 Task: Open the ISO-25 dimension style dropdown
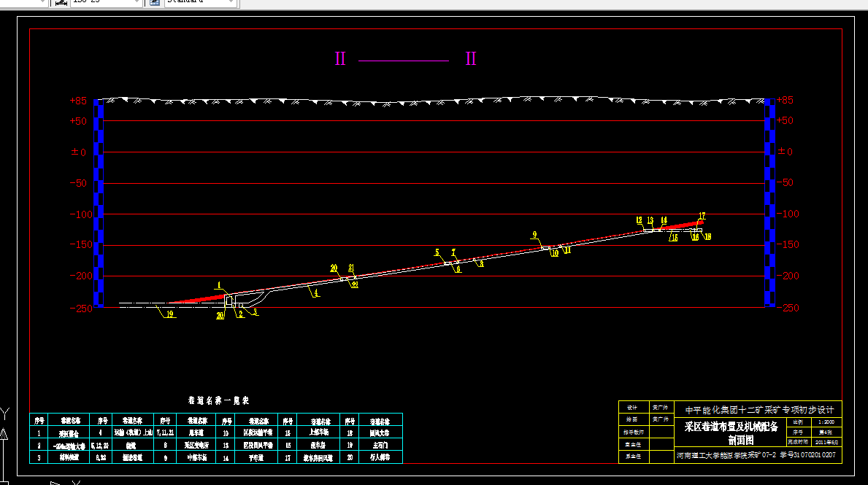105,2
